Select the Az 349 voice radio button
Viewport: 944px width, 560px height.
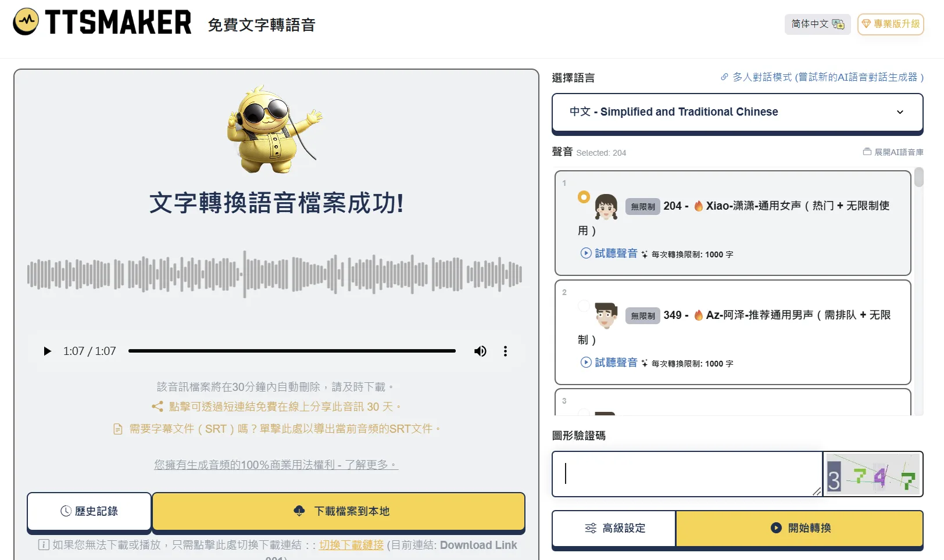584,306
